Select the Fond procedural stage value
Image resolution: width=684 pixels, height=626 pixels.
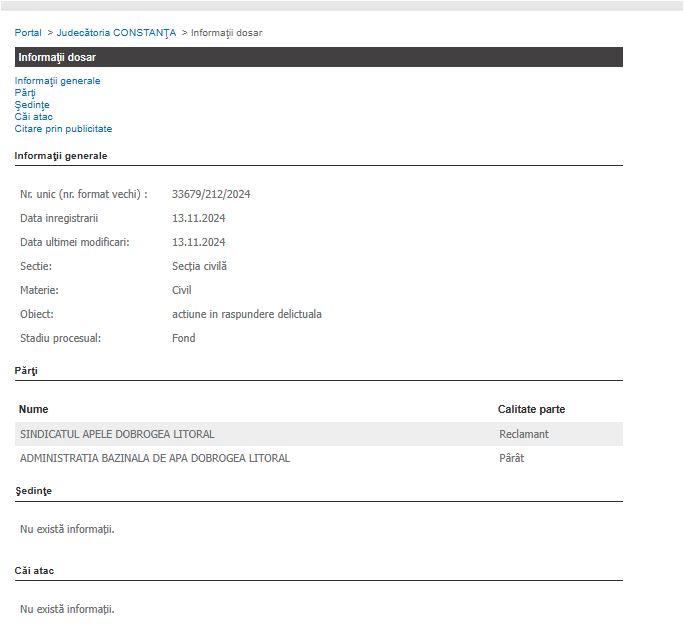tap(184, 338)
